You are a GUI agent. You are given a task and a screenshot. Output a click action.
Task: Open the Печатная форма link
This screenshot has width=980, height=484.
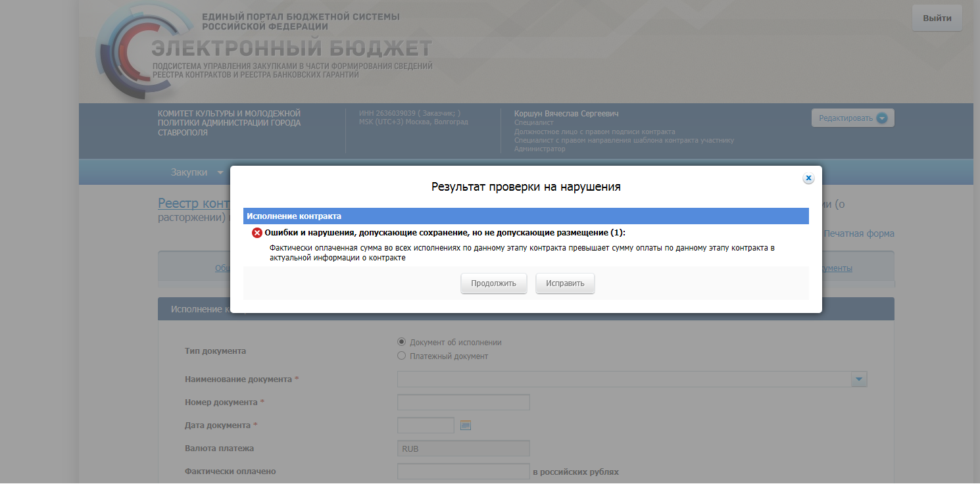[858, 233]
